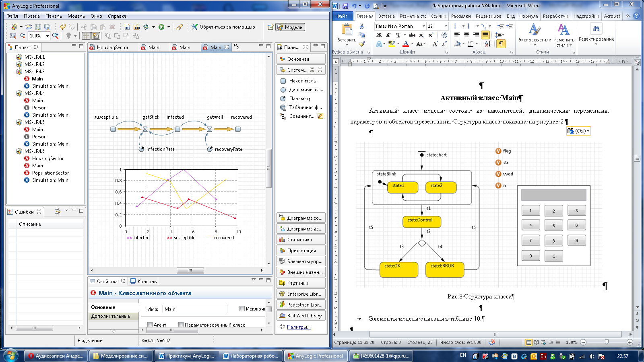Open Изменить стили dropdown in Word
Image resolution: width=644 pixels, height=362 pixels.
tap(563, 43)
